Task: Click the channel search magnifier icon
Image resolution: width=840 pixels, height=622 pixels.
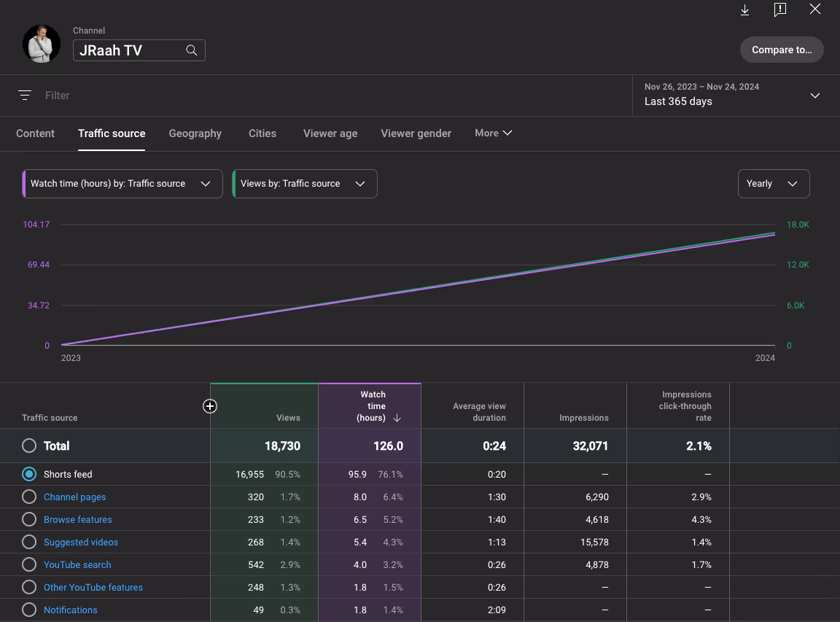Action: [191, 50]
